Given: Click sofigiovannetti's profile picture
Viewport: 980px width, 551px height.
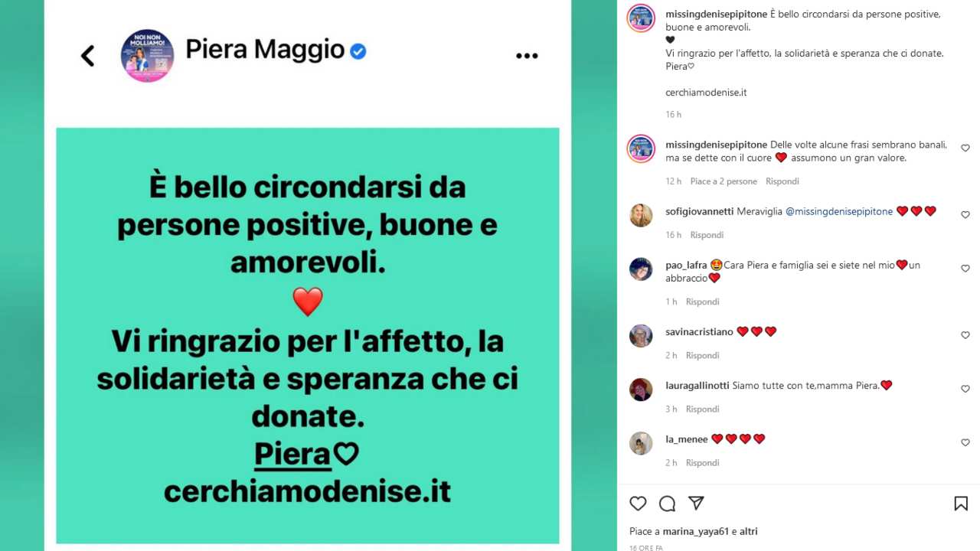Looking at the screenshot, I should 641,215.
